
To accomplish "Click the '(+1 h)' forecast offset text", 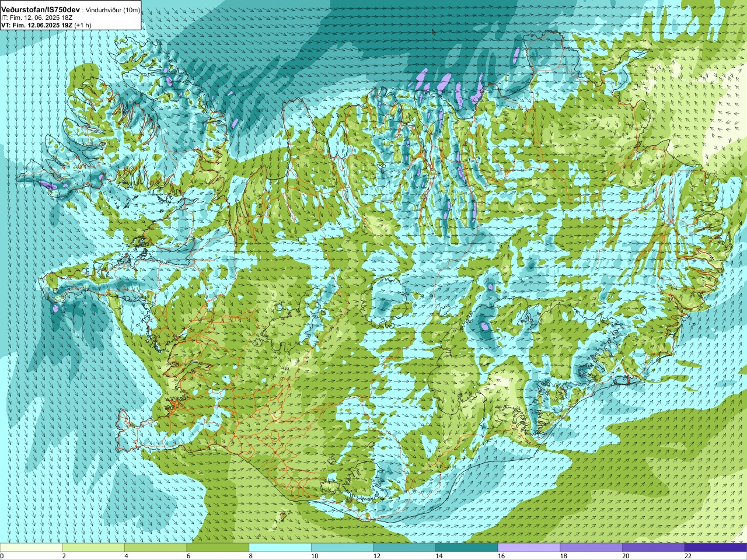I will [82, 25].
